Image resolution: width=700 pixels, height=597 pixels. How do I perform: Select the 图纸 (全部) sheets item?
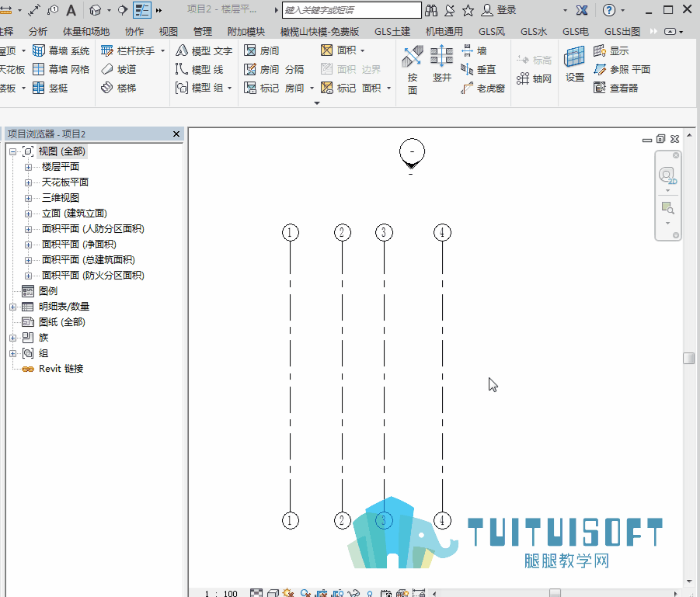(x=61, y=322)
